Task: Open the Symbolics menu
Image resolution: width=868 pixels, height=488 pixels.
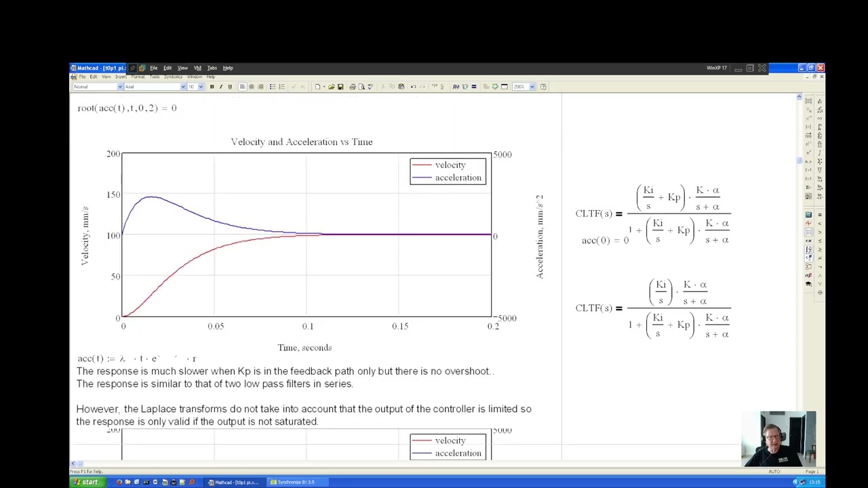Action: coord(173,77)
